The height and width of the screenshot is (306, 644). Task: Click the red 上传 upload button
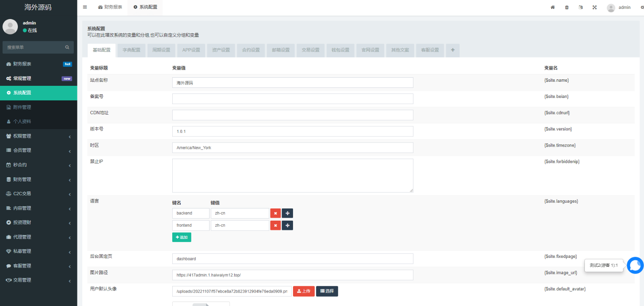click(x=304, y=291)
